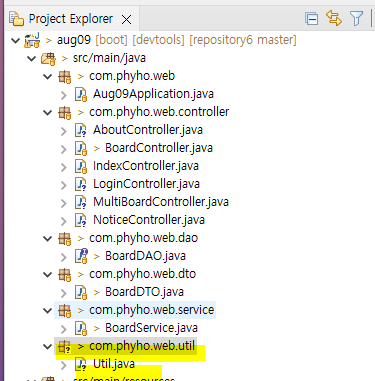Image resolution: width=375 pixels, height=381 pixels.
Task: Expand MultiBoardController.java node
Action: pos(64,203)
